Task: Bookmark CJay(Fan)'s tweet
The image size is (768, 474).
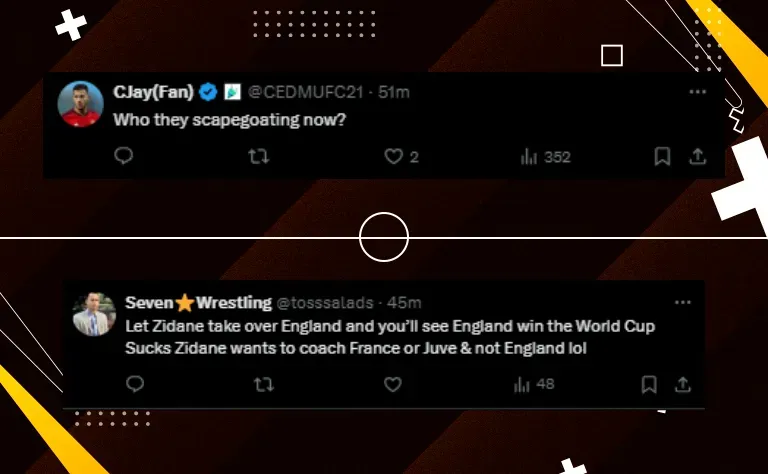Action: point(661,156)
